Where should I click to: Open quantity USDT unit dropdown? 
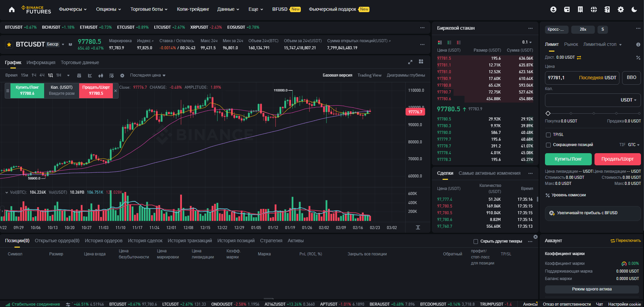(x=629, y=100)
